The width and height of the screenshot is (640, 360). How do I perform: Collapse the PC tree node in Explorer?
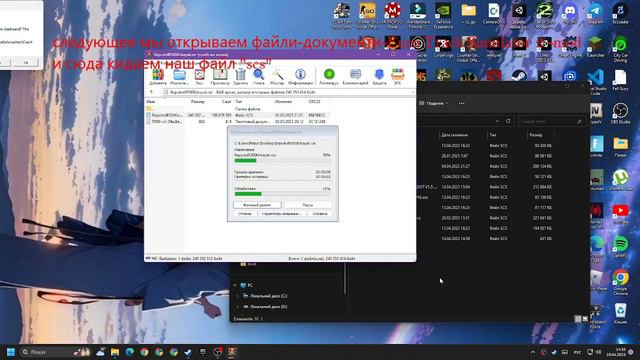coord(235,285)
